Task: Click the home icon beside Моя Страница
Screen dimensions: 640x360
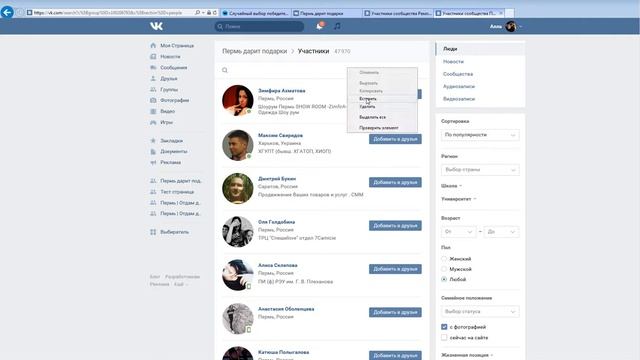Action: click(x=153, y=45)
